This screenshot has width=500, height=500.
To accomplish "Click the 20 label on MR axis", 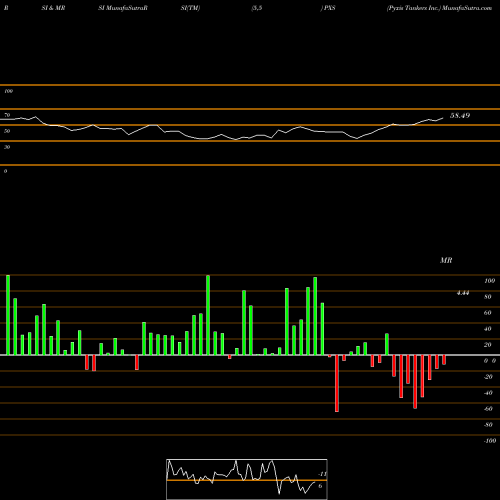I will [x=488, y=345].
